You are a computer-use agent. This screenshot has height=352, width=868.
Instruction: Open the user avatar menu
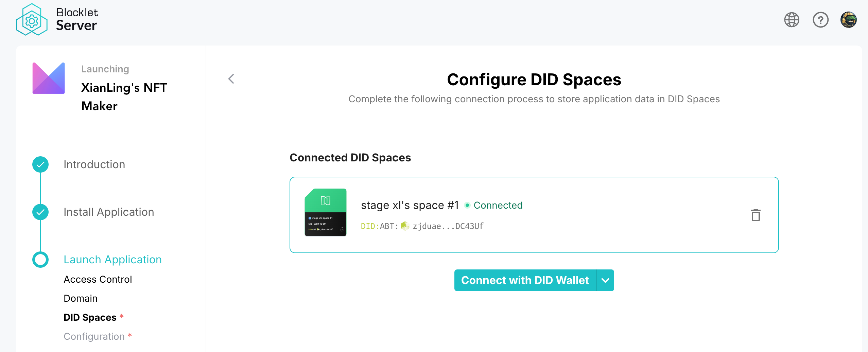pos(848,20)
